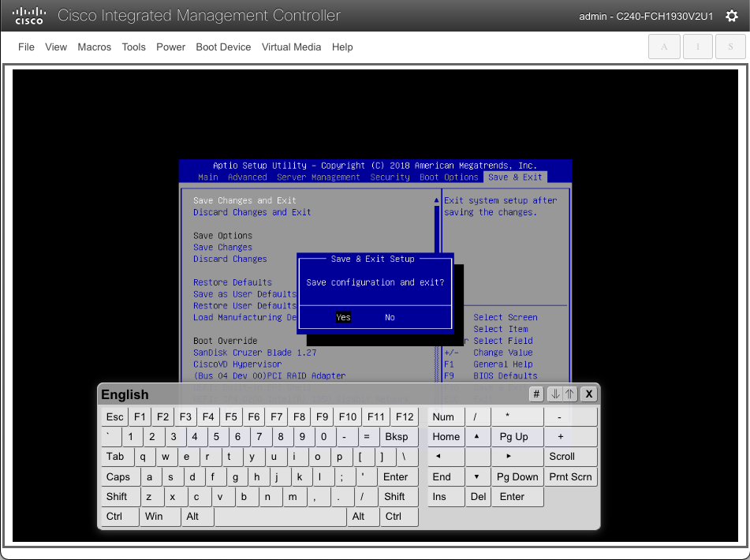Click the End key

[x=446, y=476]
